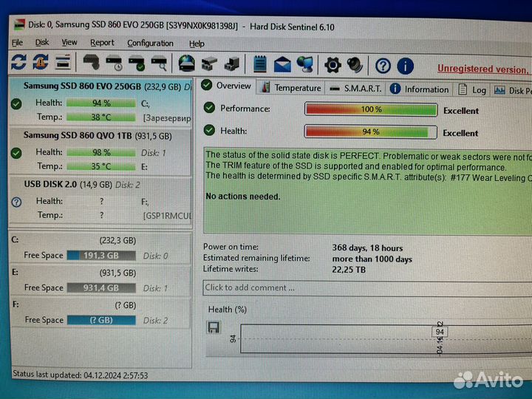Screen dimensions: 532x399
Task: Open the gear configuration icon
Action: tap(332, 65)
